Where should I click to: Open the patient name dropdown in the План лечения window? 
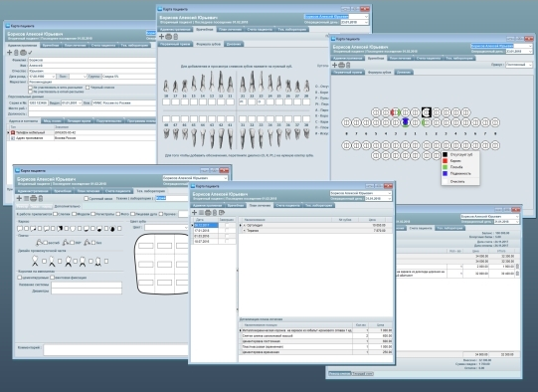[x=390, y=193]
